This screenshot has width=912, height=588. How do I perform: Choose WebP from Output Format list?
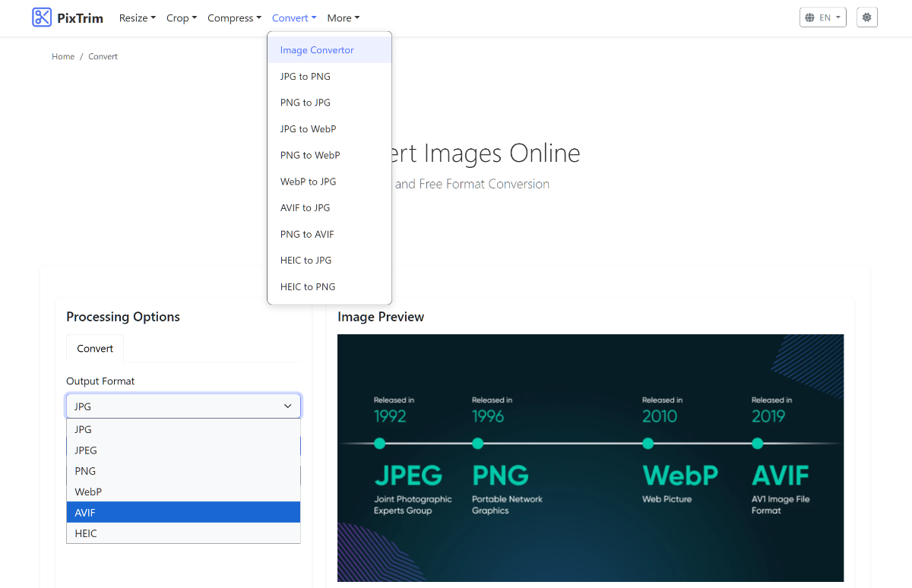(183, 492)
